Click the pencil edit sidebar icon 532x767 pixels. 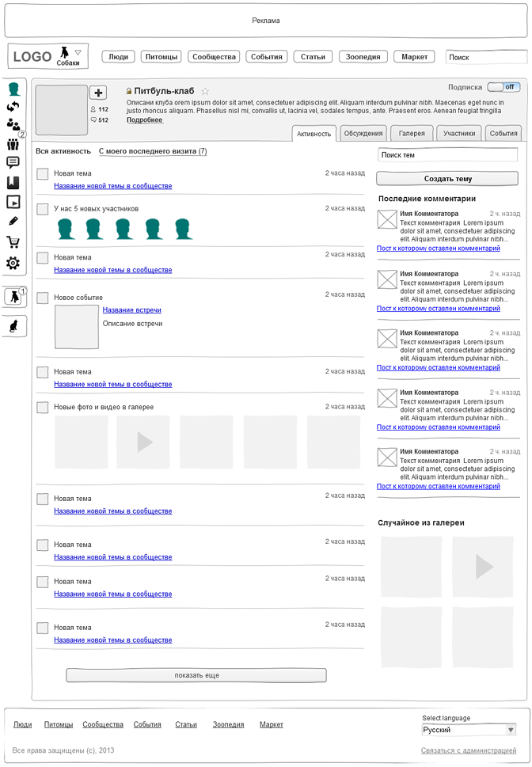[13, 221]
